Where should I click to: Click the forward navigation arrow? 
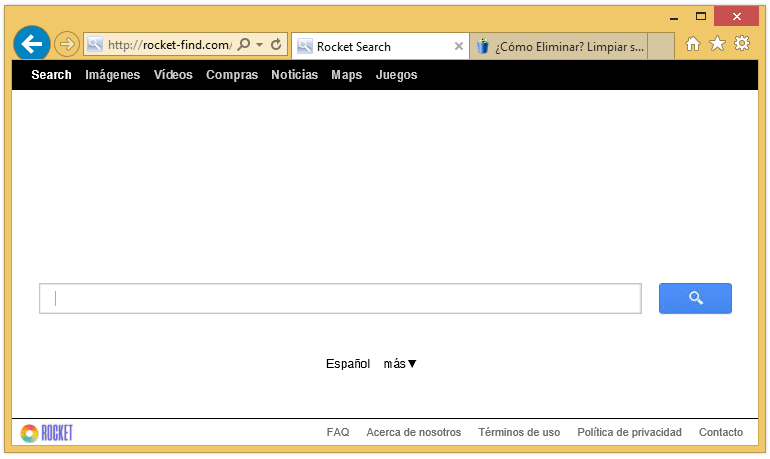66,44
